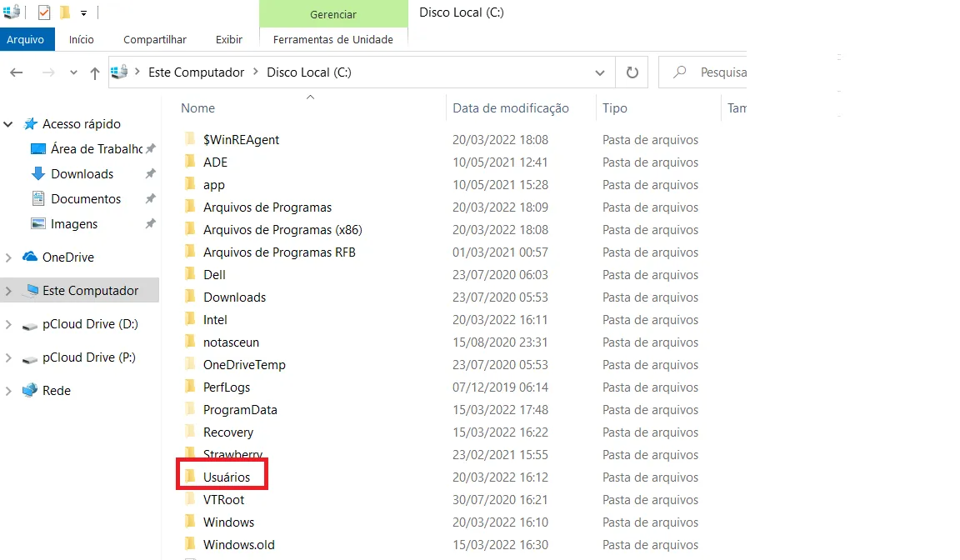Screen dimensions: 960x560
Task: Open the Ferramentas de Unidade tab
Action: pyautogui.click(x=333, y=40)
